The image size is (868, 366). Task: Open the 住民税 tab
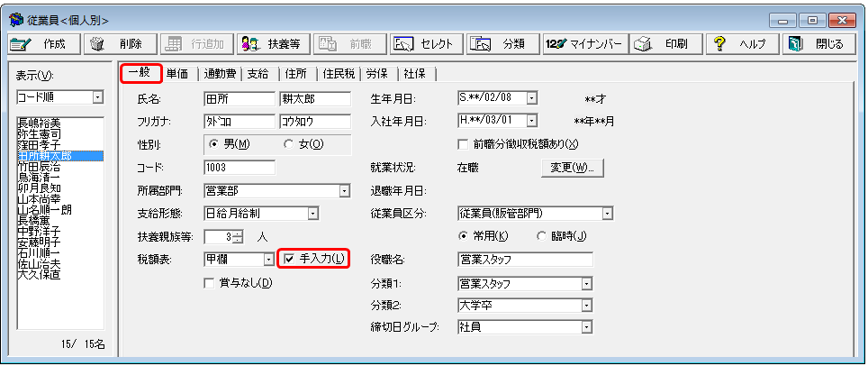point(339,74)
